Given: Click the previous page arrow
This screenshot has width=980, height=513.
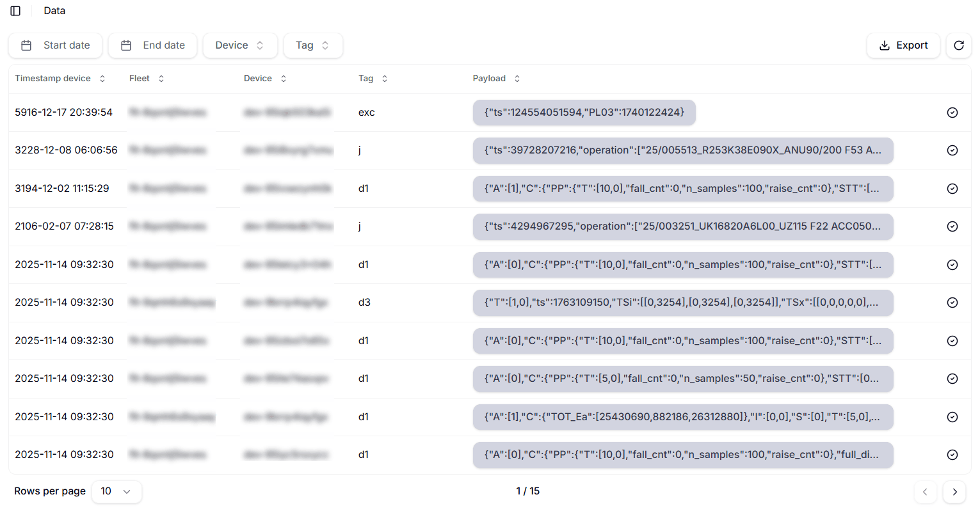Looking at the screenshot, I should tap(925, 492).
